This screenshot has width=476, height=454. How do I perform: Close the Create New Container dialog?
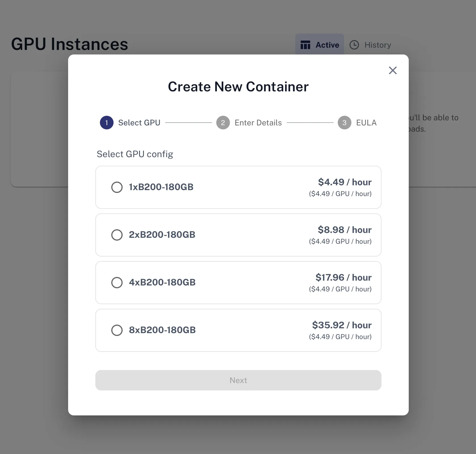(x=393, y=70)
